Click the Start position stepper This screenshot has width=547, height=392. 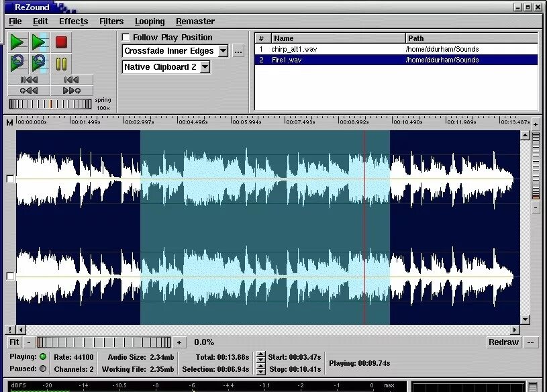coord(260,357)
